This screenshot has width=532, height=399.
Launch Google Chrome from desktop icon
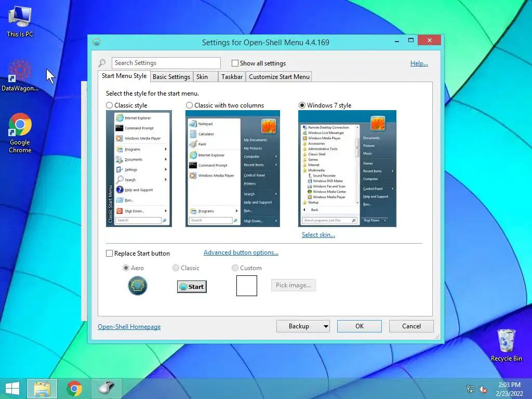20,132
